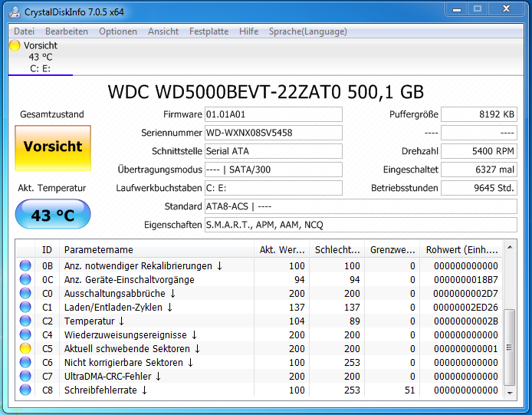The height and width of the screenshot is (415, 532).
Task: Click status circle for row C6 Nicht korrigierbare Sektoren
Action: coord(25,362)
